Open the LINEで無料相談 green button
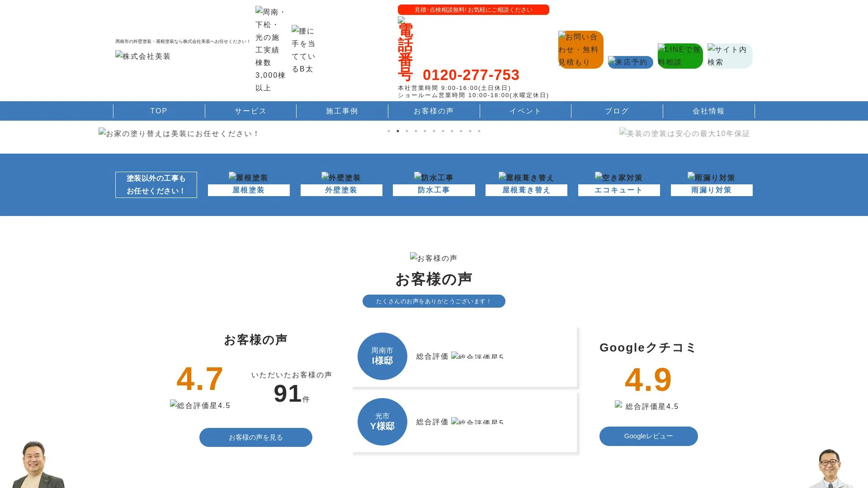 tap(680, 56)
